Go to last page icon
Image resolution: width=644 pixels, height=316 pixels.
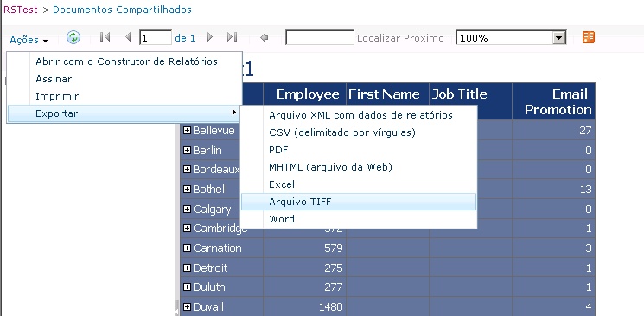(x=232, y=37)
